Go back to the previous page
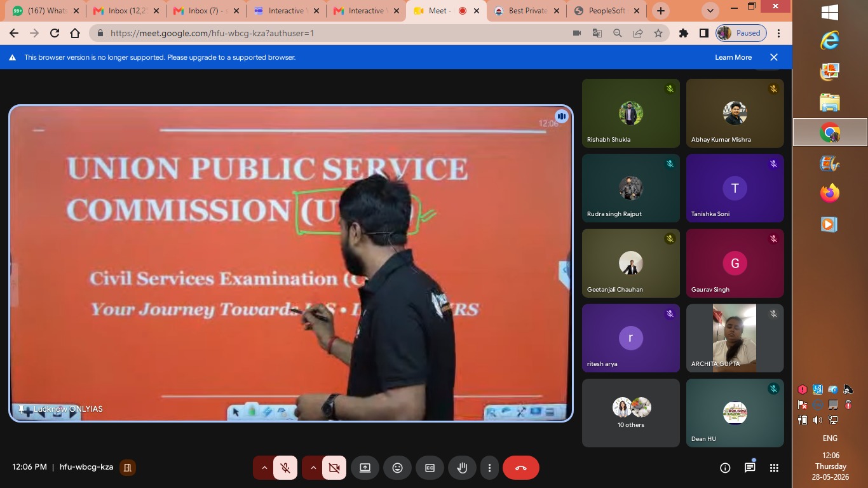 point(14,33)
